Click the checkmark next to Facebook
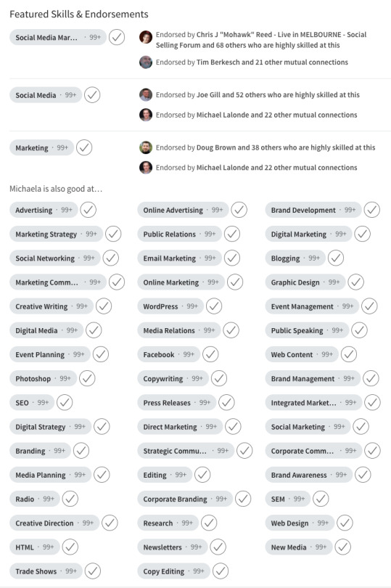The image size is (391, 588). [210, 354]
